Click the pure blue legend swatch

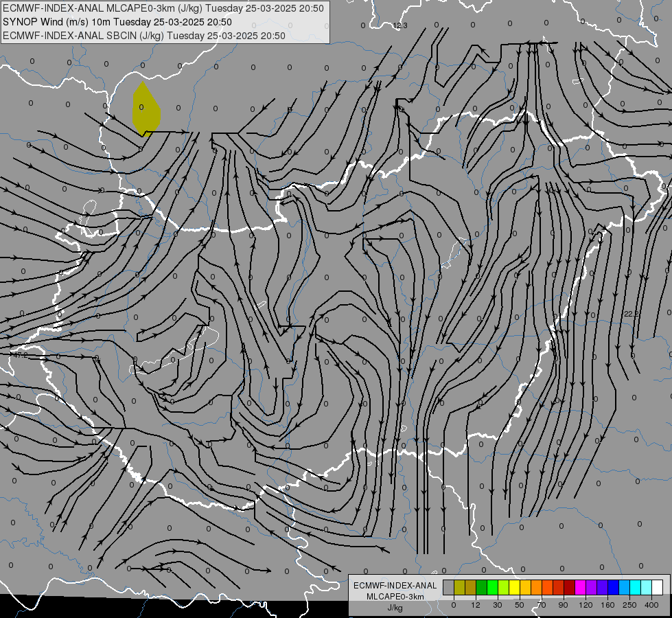pos(614,587)
